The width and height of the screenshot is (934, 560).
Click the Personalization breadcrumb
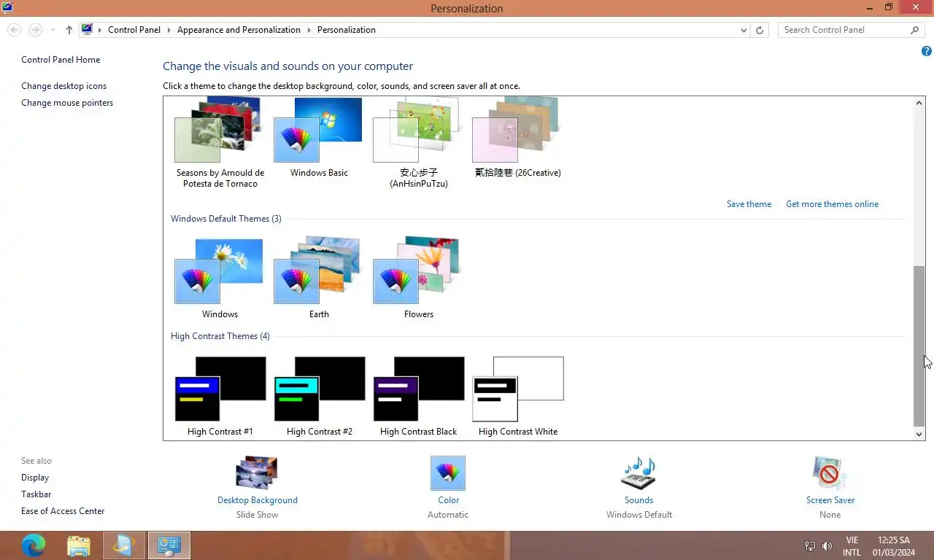click(347, 30)
